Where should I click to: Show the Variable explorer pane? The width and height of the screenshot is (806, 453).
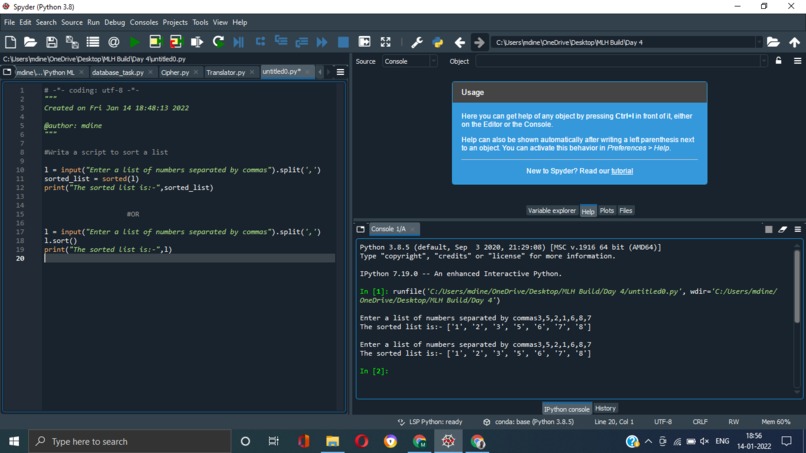click(x=552, y=210)
